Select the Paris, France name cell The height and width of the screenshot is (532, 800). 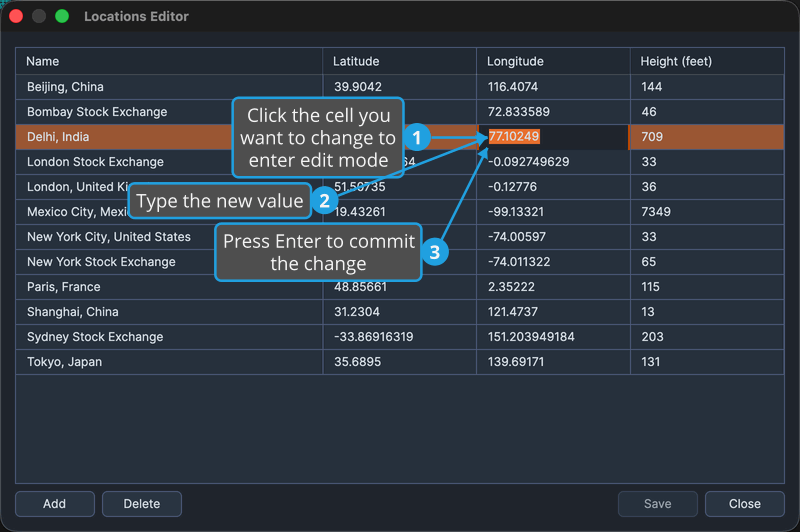[169, 287]
